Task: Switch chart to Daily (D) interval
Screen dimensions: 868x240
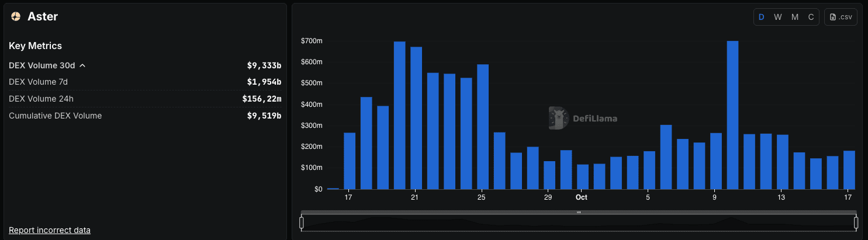Action: tap(762, 17)
